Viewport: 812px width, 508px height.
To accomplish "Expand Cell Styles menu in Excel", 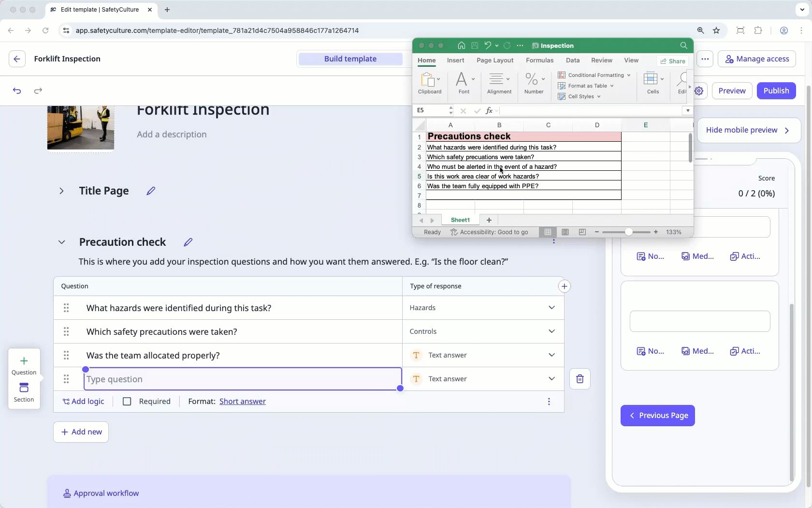I will pos(599,96).
